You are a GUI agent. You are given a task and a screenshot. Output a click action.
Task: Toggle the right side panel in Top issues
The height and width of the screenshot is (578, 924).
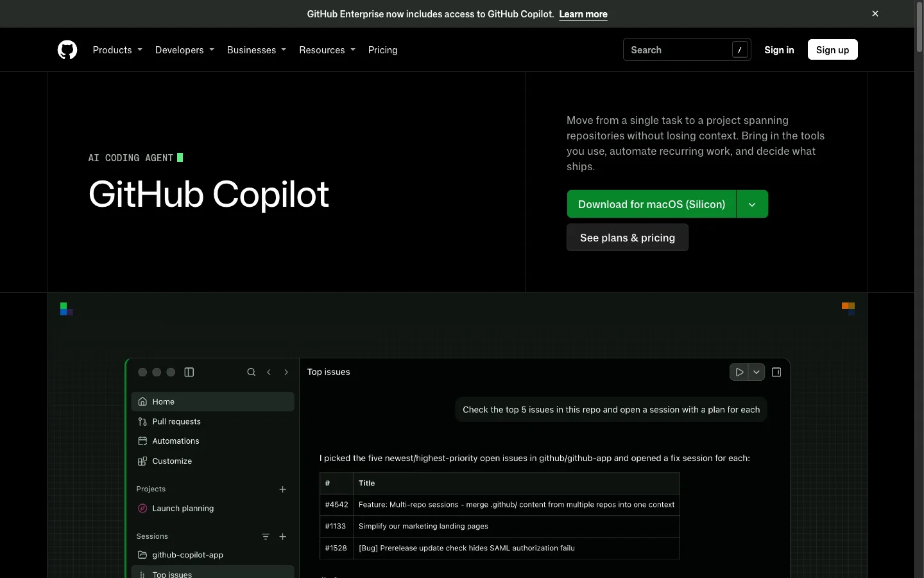[776, 372]
